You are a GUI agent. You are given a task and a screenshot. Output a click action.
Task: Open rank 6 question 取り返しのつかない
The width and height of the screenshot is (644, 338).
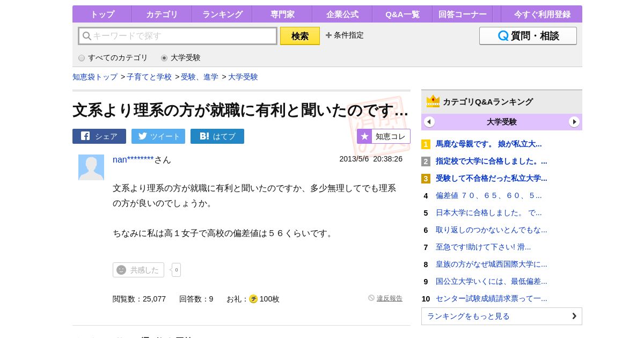(491, 230)
